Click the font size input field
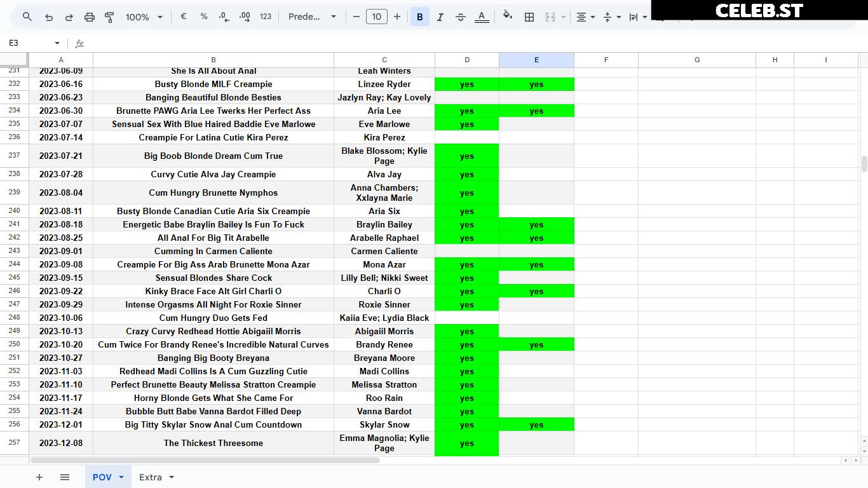This screenshot has height=488, width=868. [376, 17]
